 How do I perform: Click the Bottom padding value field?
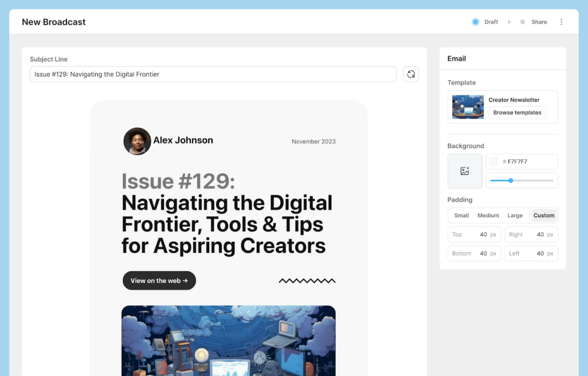[475, 253]
